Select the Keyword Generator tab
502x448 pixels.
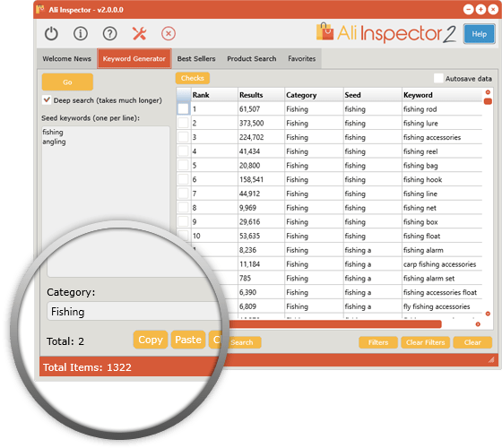pyautogui.click(x=134, y=59)
